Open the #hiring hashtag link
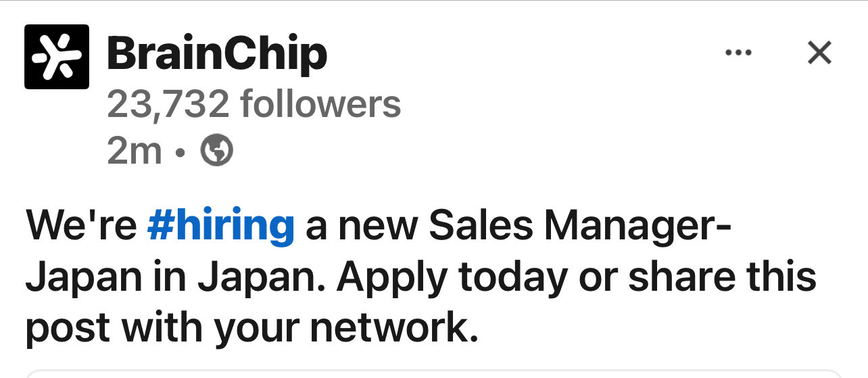Image resolution: width=868 pixels, height=378 pixels. 220,227
